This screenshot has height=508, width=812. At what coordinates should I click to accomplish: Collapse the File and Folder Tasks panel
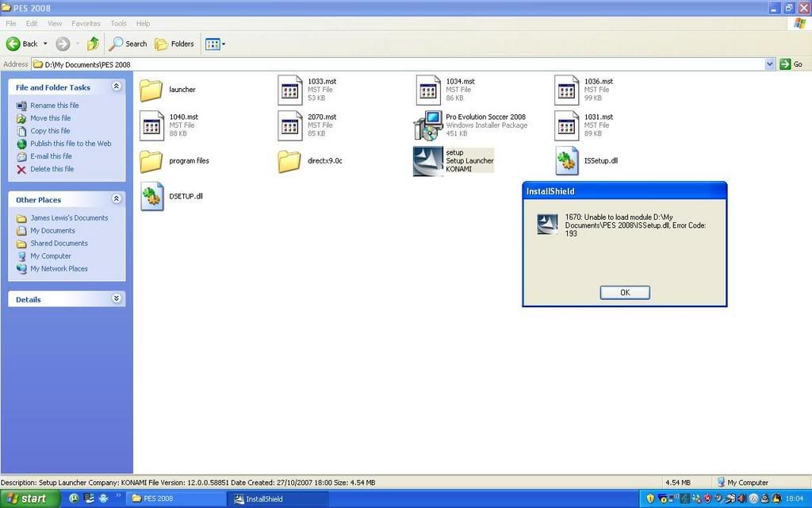[x=117, y=87]
